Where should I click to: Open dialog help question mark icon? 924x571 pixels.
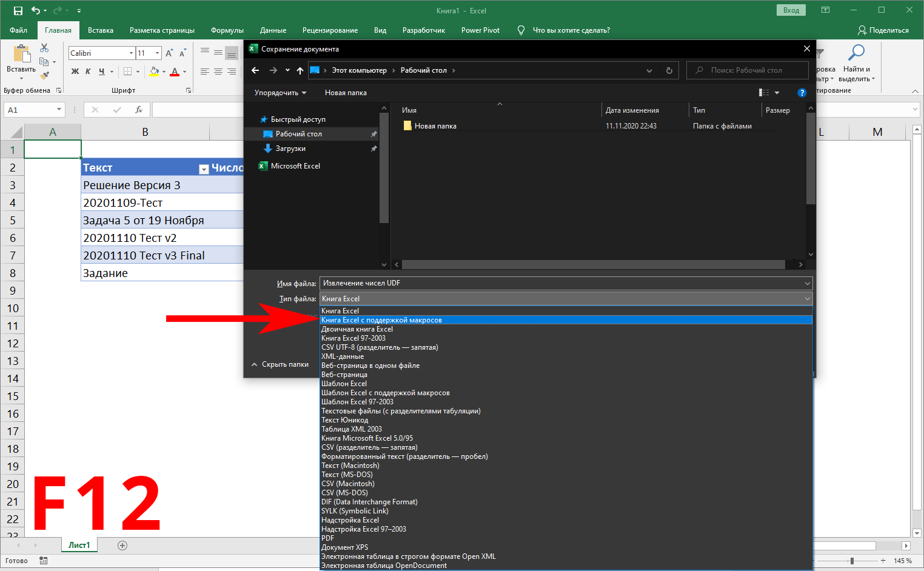[x=802, y=93]
